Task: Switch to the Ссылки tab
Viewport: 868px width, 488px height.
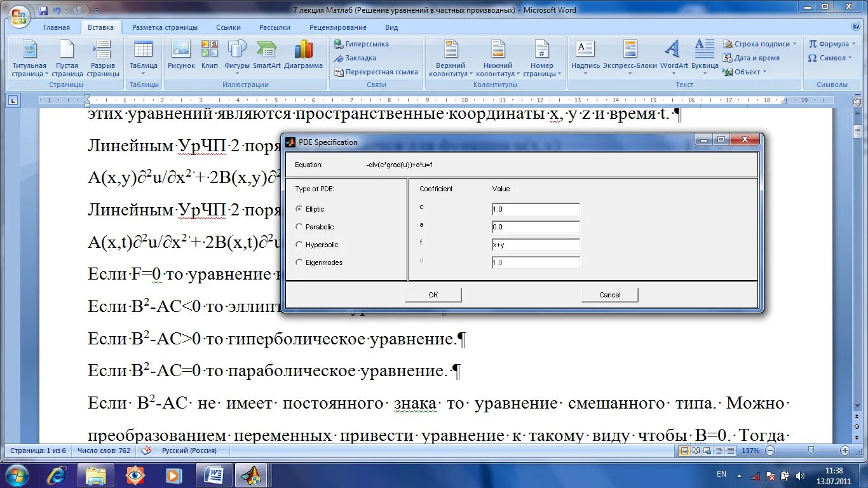Action: coord(228,27)
